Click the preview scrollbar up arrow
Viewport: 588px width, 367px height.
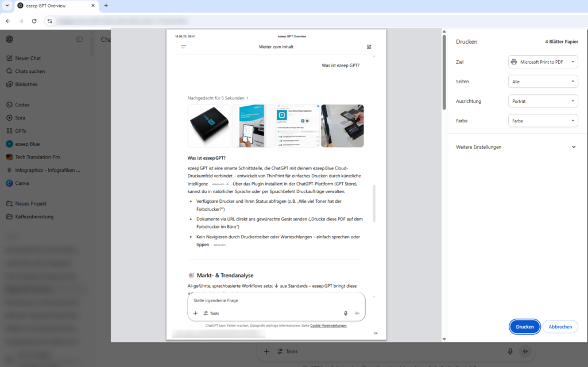tap(444, 32)
